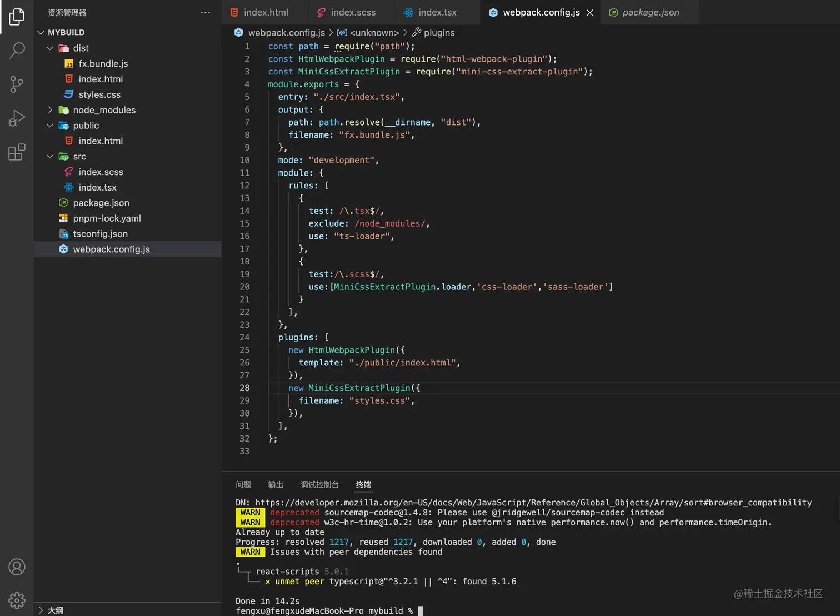Click webpack.config.js breadcrumb segment
Screen dimensions: 840x616
(x=286, y=33)
